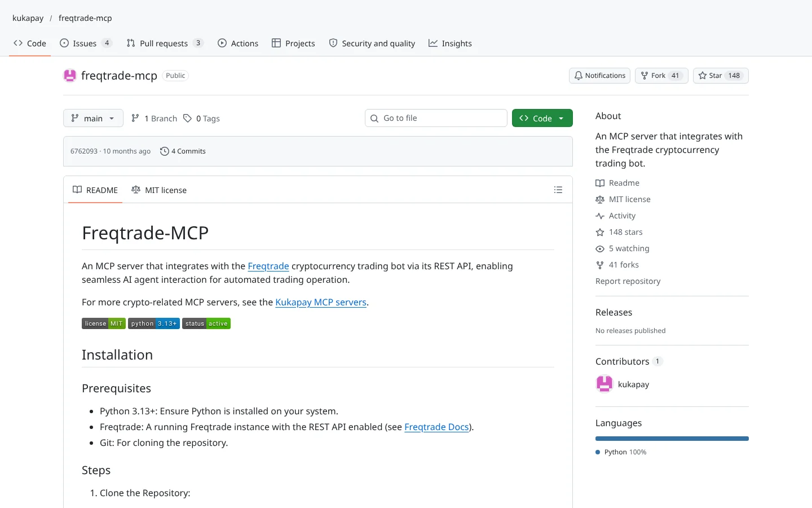Click the Python language bar

tap(672, 439)
